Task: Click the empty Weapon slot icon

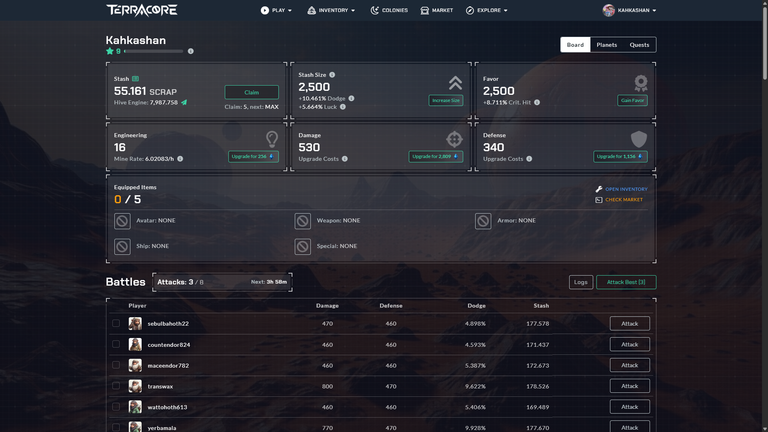Action: coord(302,221)
